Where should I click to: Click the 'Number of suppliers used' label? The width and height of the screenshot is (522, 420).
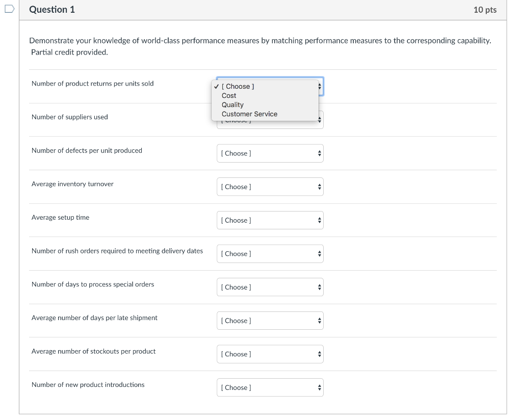click(69, 117)
